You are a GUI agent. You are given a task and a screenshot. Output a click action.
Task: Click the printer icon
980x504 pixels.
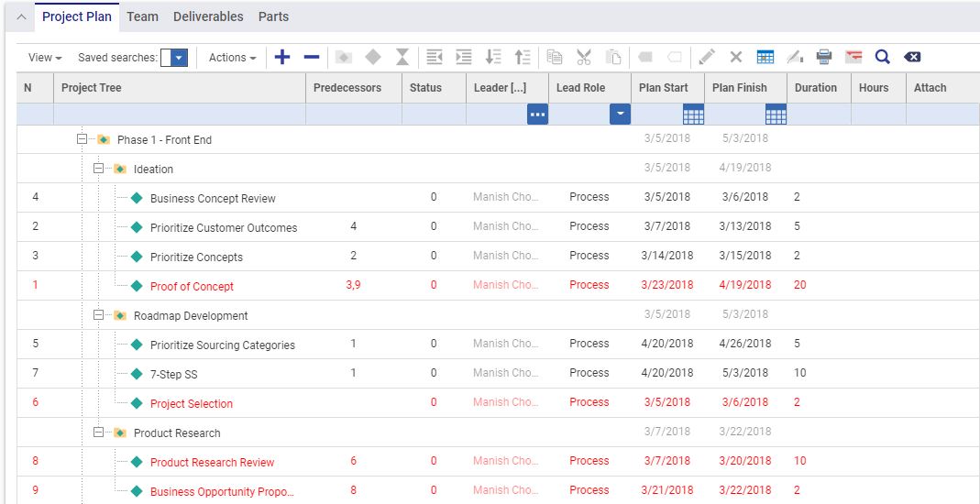tap(824, 58)
